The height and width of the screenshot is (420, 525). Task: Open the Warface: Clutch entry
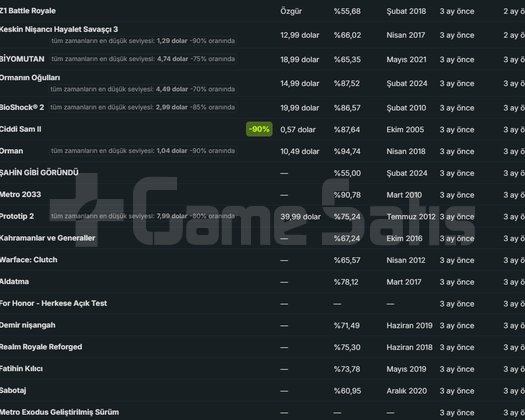pos(29,260)
